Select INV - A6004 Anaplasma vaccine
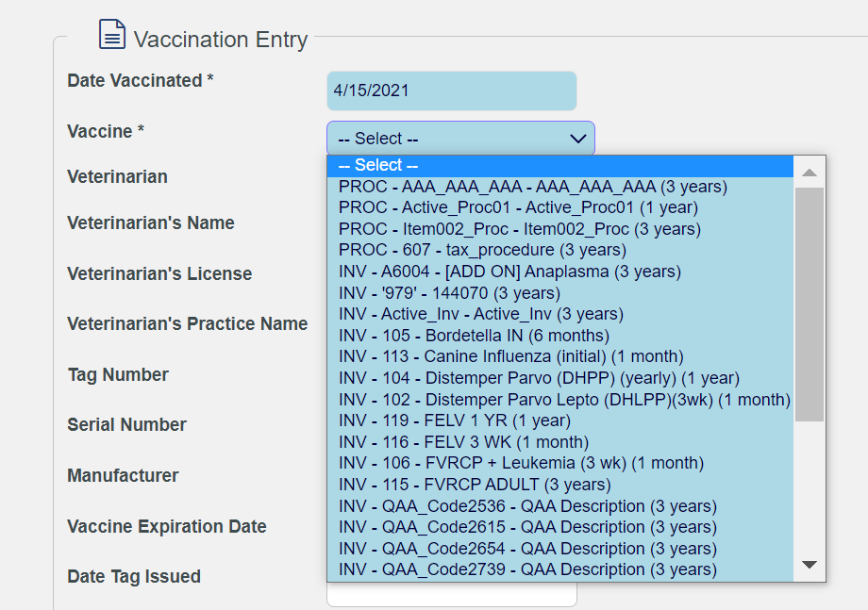This screenshot has height=610, width=868. pos(560,272)
